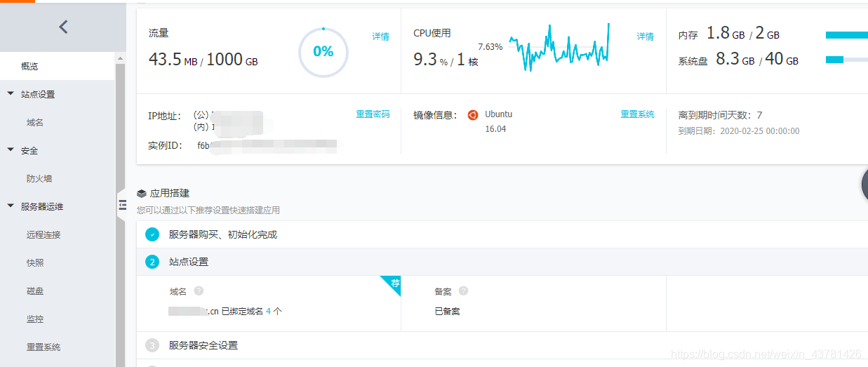
Task: Open 详情 link for CPU使用
Action: click(646, 36)
